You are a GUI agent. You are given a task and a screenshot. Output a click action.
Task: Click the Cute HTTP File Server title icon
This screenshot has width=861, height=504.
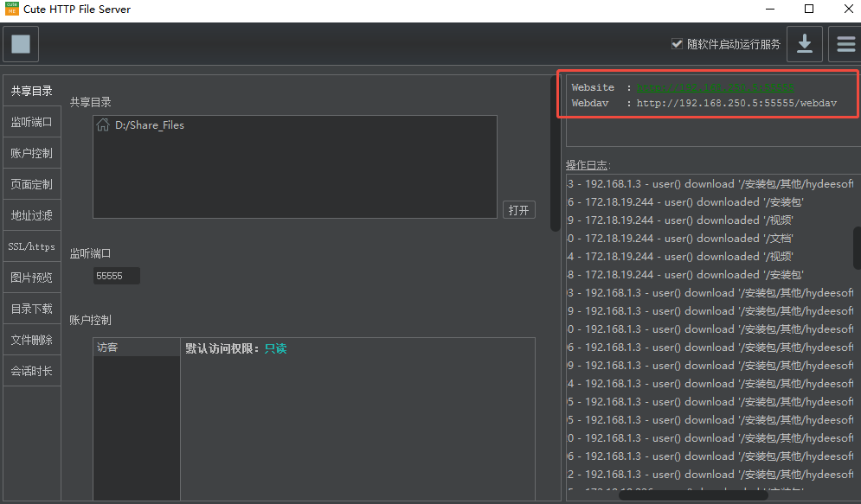coord(12,10)
